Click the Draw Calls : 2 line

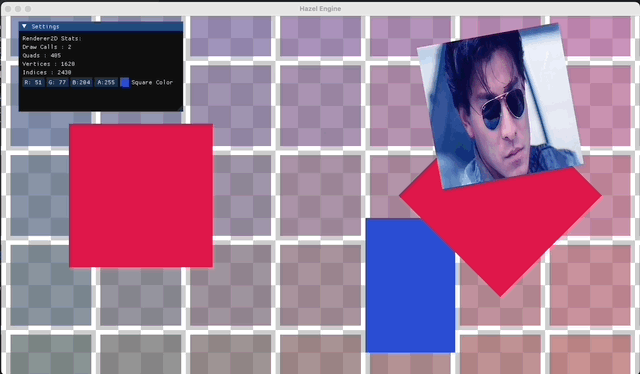click(47, 47)
